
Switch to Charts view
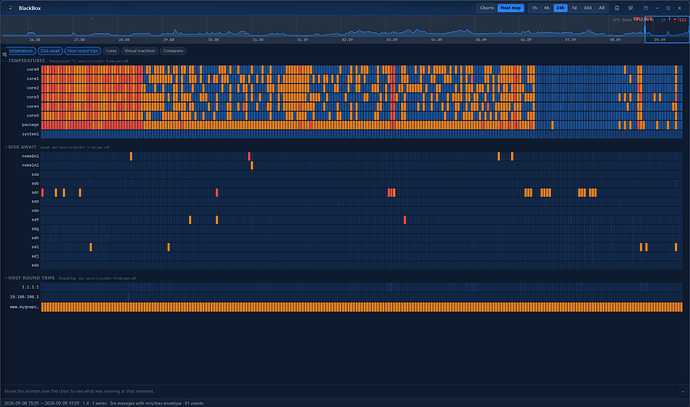click(487, 8)
